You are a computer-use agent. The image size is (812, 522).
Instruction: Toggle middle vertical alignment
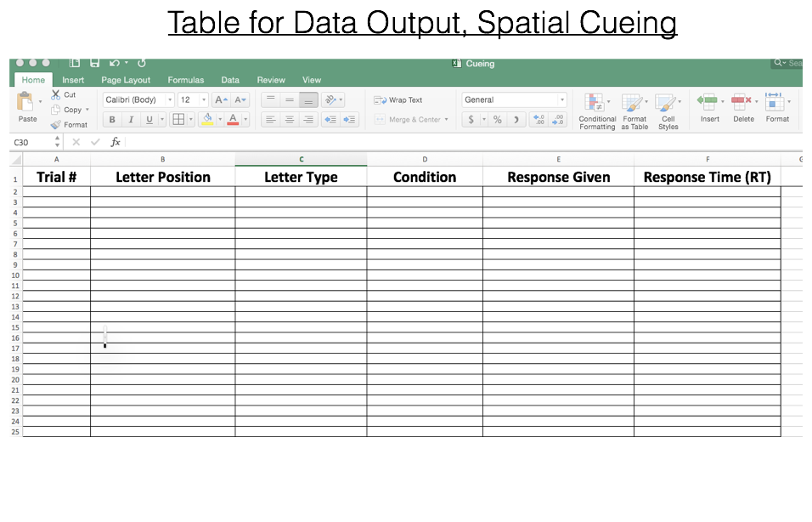pyautogui.click(x=290, y=99)
